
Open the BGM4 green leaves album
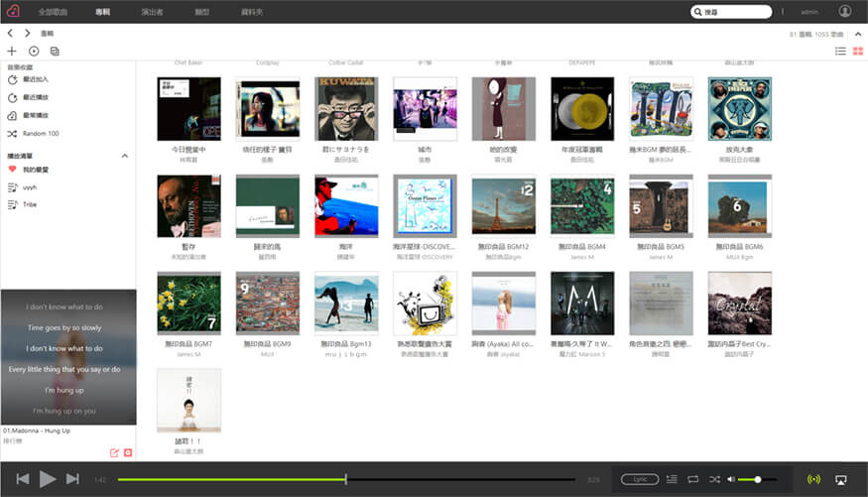[x=581, y=206]
